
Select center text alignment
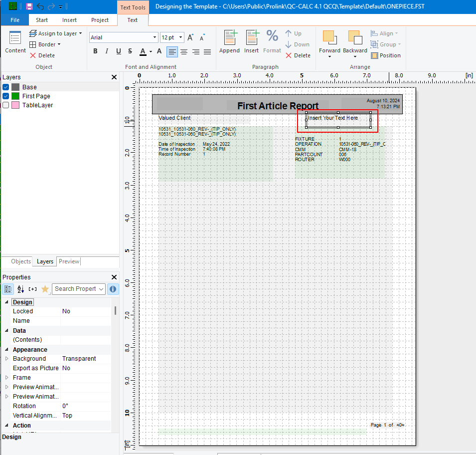(184, 51)
